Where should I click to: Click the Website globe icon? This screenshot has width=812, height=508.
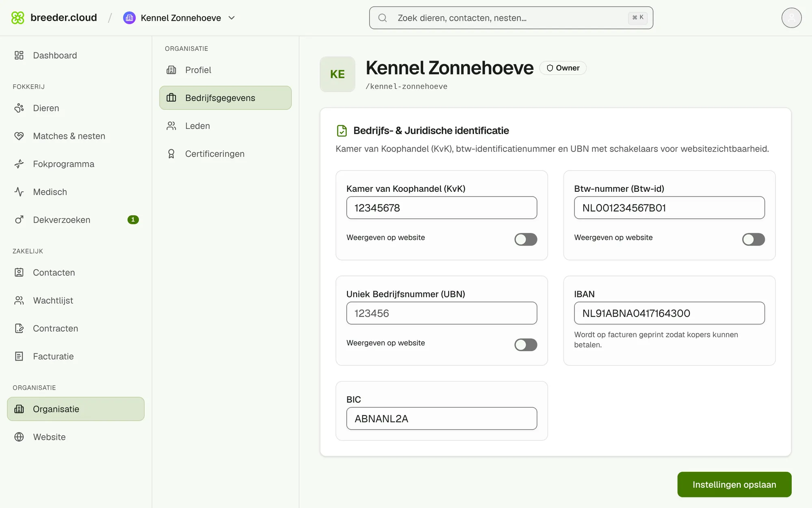coord(19,437)
